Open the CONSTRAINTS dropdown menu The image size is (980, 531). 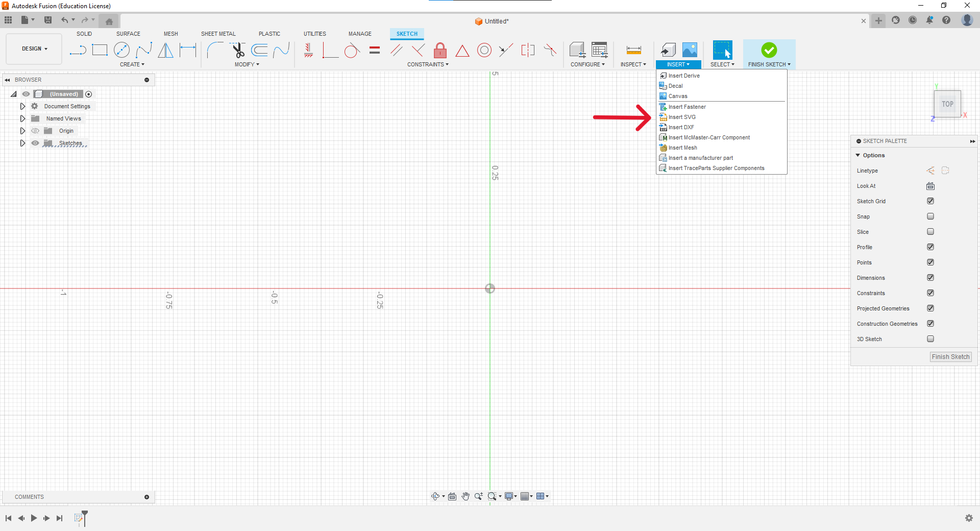(428, 64)
